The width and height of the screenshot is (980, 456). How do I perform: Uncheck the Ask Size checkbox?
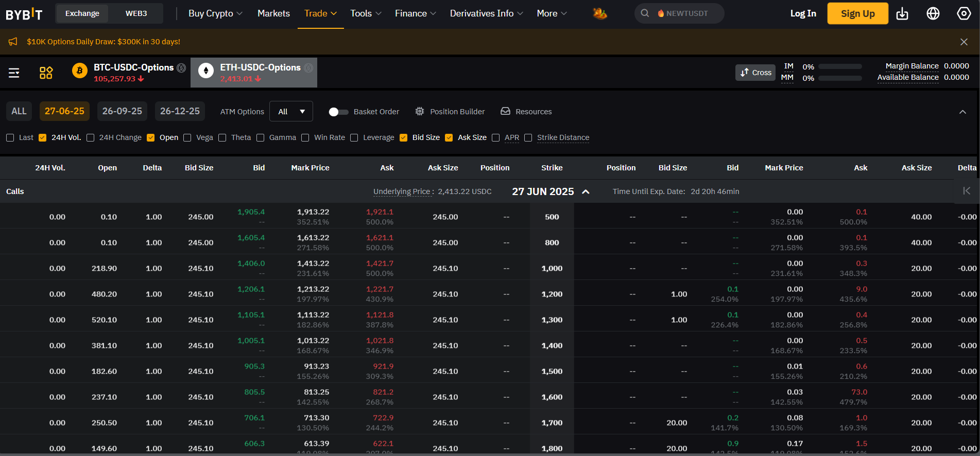coord(449,137)
